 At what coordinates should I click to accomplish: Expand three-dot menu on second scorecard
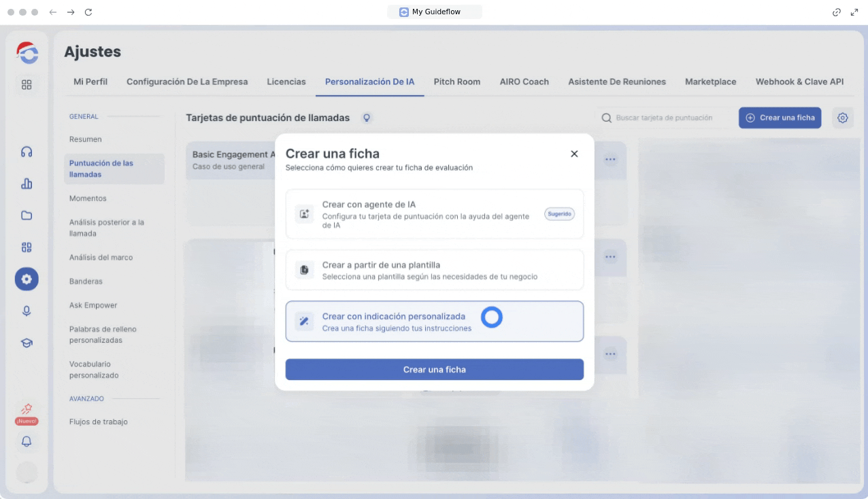pyautogui.click(x=610, y=257)
